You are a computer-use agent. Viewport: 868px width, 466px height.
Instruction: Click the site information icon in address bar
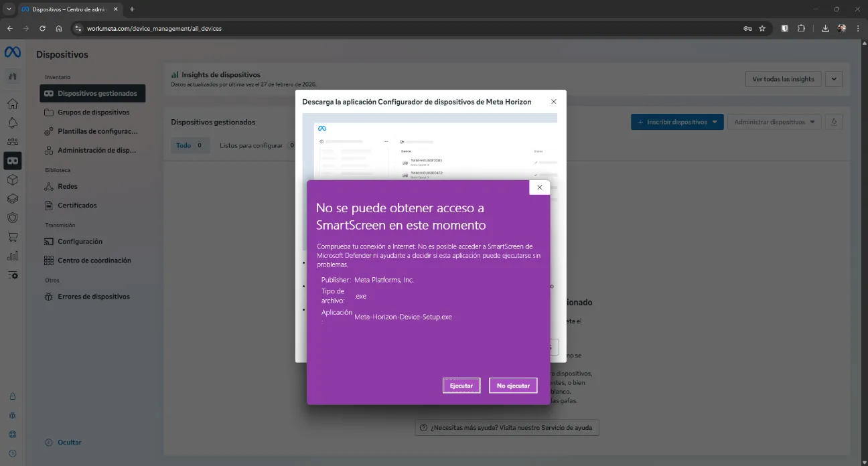78,29
